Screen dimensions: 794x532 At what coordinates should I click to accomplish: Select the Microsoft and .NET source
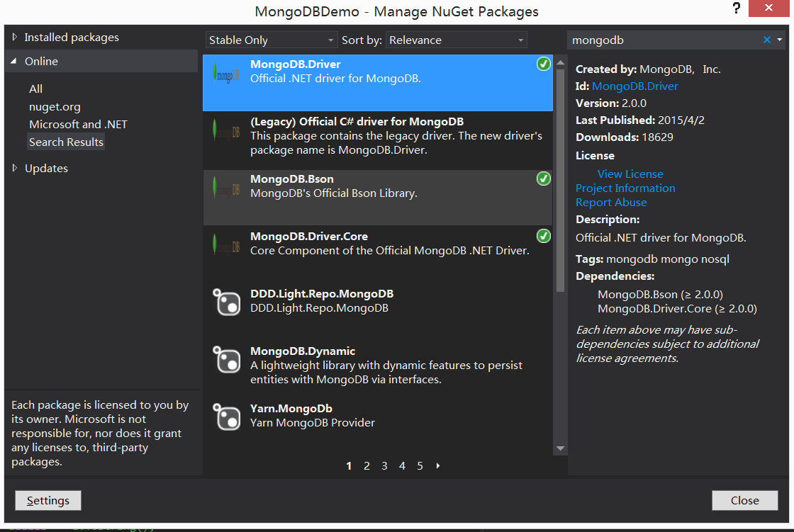tap(78, 125)
